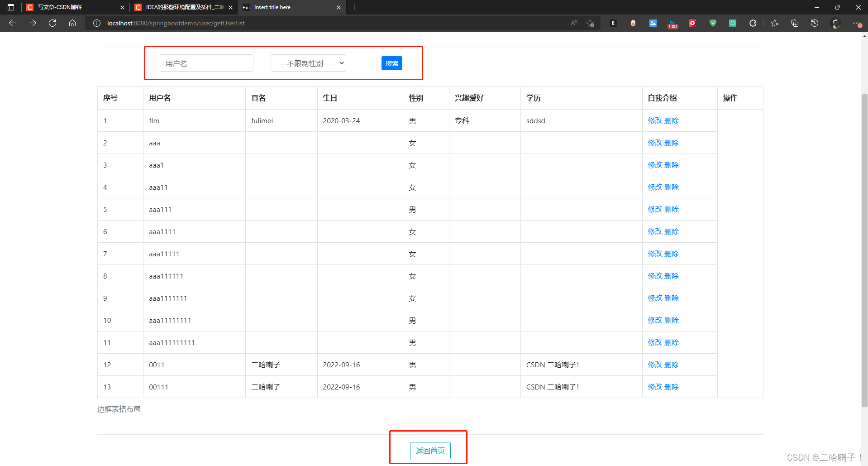868x466 pixels.
Task: Click 删除 link for user aaa111
Action: 672,209
